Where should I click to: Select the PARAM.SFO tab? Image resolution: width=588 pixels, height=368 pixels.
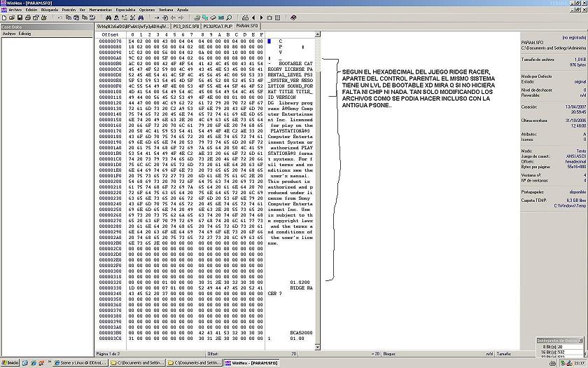248,26
